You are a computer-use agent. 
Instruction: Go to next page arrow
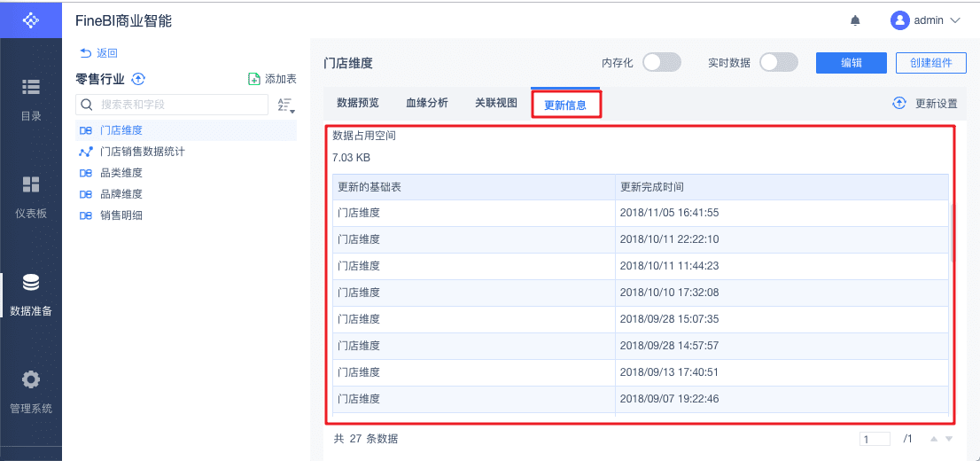coord(949,439)
